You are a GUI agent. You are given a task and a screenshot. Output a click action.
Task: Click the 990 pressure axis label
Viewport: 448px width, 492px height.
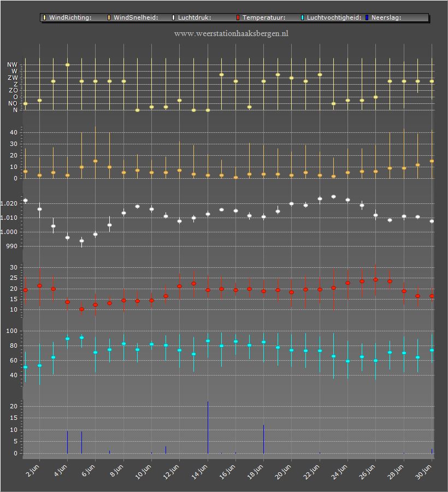12,247
